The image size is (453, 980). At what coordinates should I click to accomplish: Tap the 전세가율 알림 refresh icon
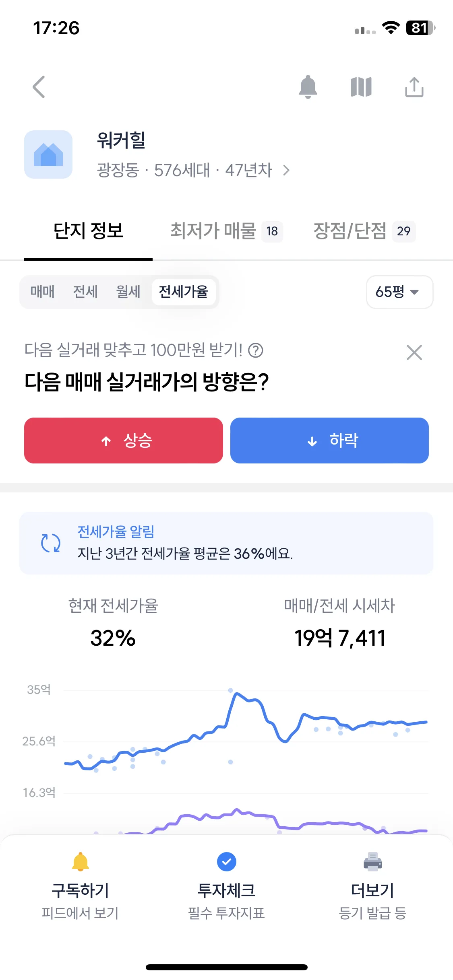pyautogui.click(x=51, y=543)
